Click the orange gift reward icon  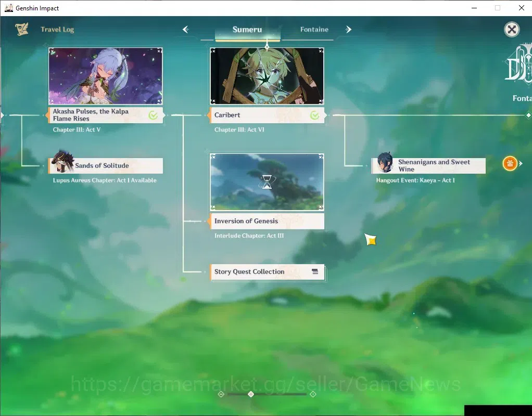(510, 163)
